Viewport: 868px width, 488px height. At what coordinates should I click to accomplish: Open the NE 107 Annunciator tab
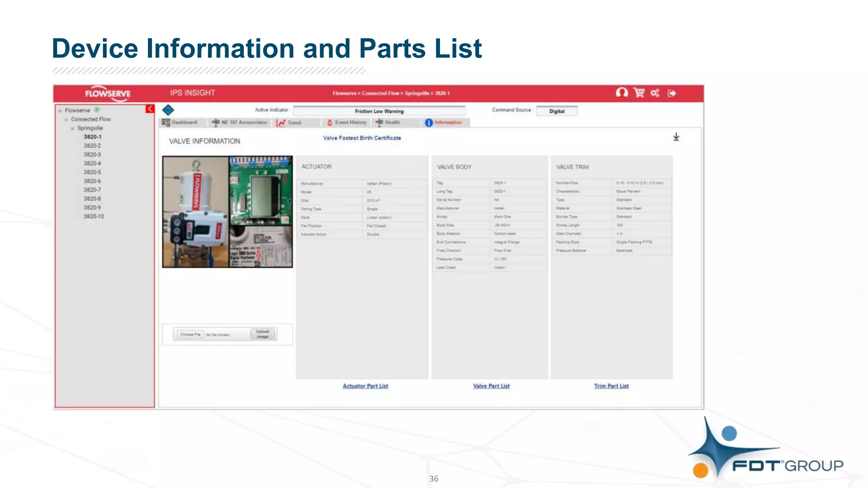point(240,122)
